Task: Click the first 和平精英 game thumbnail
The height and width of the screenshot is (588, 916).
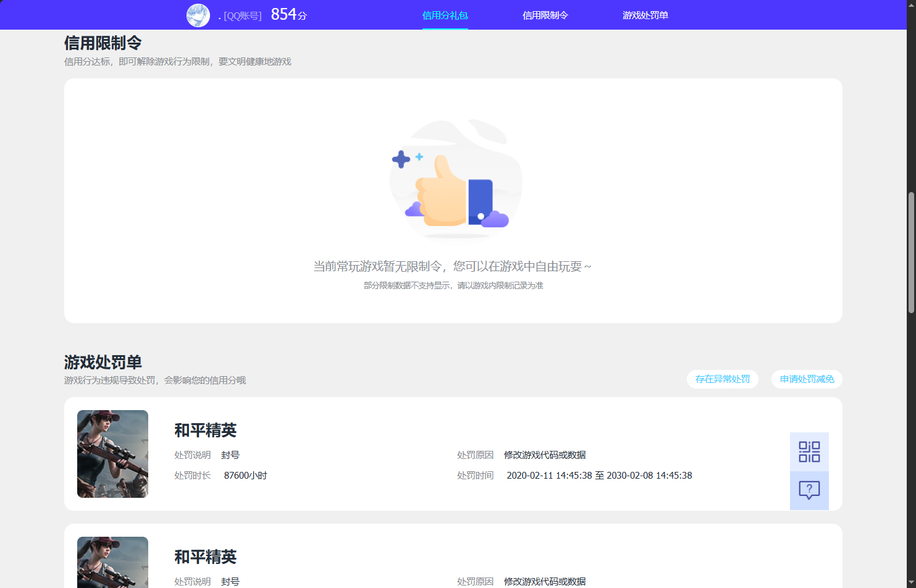Action: tap(112, 454)
